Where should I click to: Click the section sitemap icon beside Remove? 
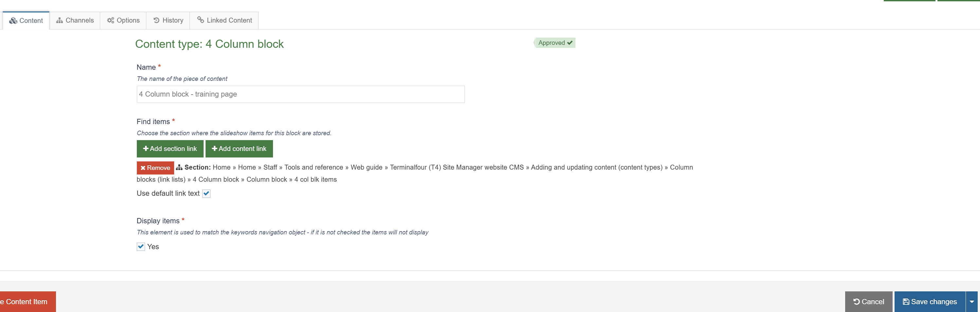point(179,167)
